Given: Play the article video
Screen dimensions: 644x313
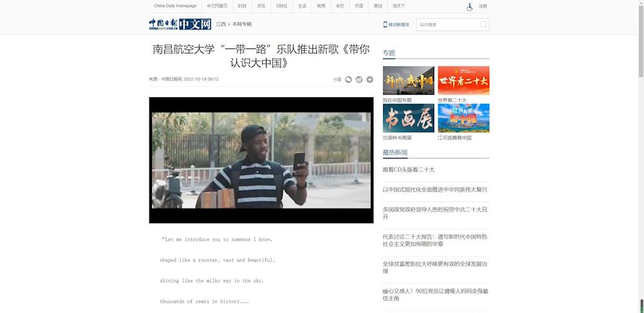Looking at the screenshot, I should coord(261,160).
